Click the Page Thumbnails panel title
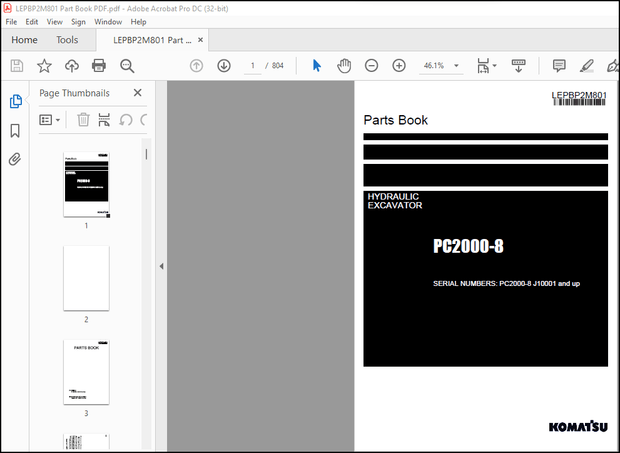Image resolution: width=620 pixels, height=453 pixels. [74, 93]
